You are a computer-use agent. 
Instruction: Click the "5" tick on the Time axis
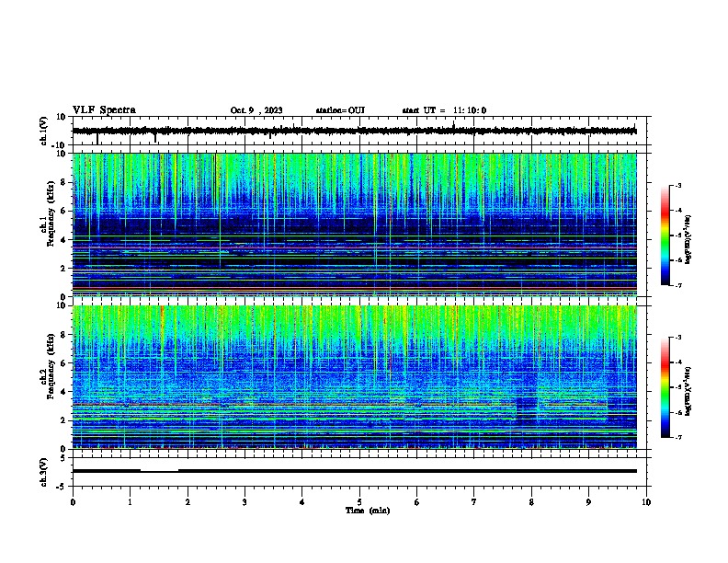click(x=359, y=502)
